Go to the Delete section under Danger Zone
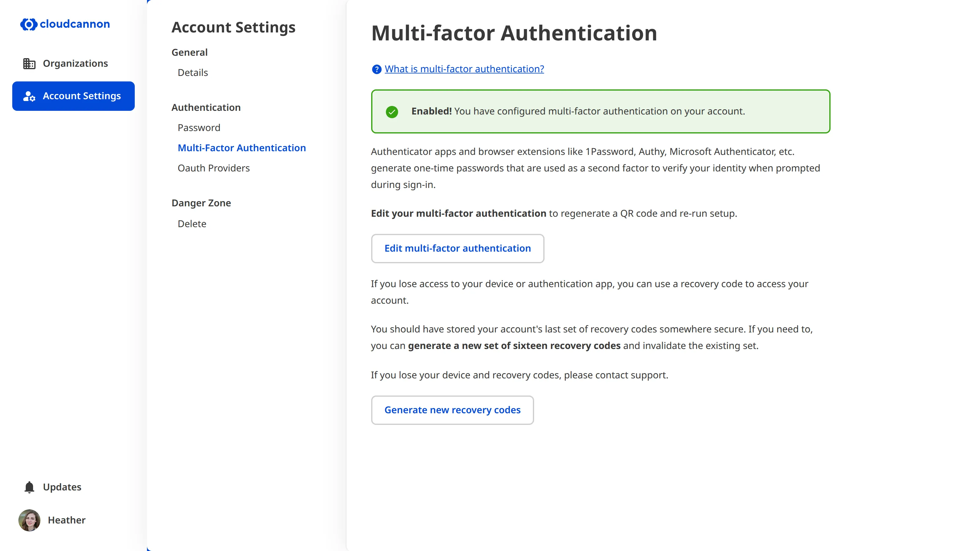The width and height of the screenshot is (980, 551). coord(192,223)
